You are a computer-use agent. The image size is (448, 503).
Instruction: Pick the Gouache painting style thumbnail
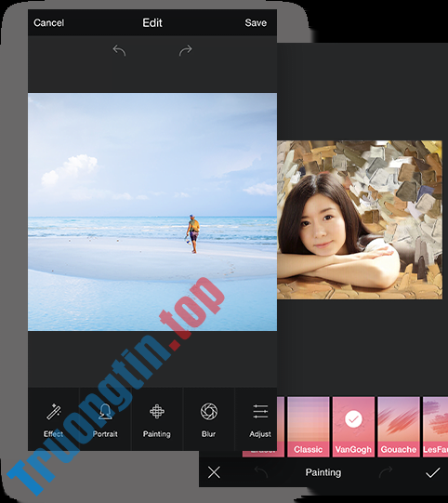(x=399, y=427)
